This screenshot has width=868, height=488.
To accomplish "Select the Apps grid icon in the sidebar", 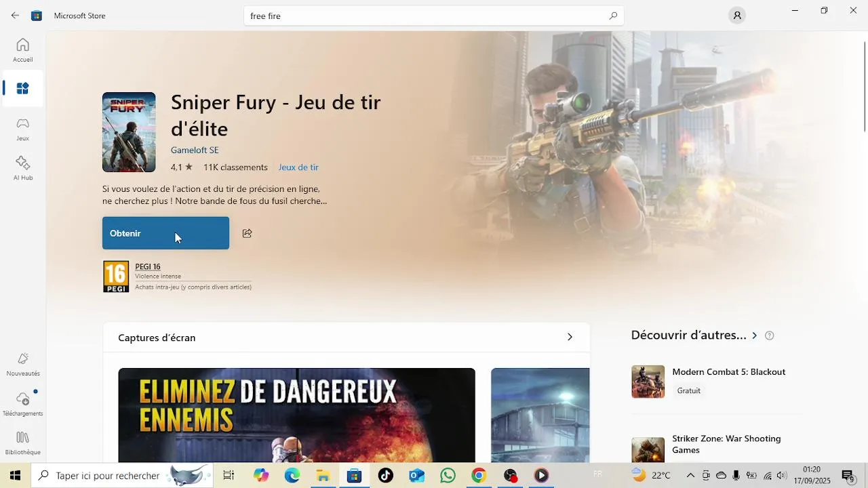I will [x=22, y=88].
